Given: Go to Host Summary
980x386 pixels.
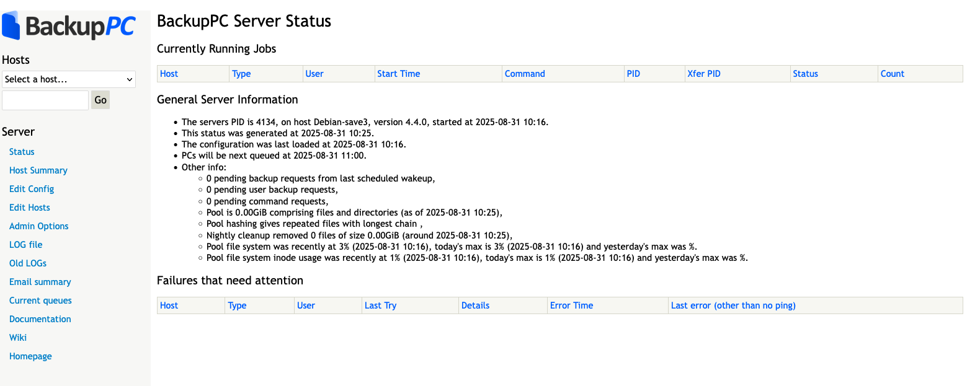Looking at the screenshot, I should click(x=38, y=170).
